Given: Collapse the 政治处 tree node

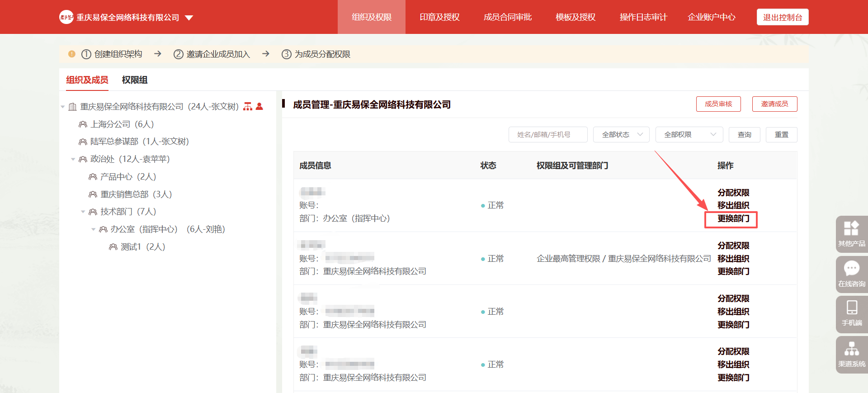Looking at the screenshot, I should 73,159.
